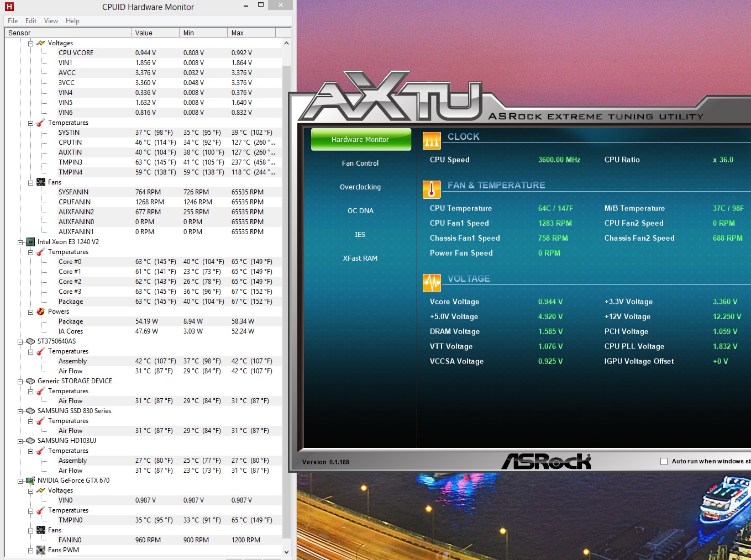This screenshot has height=560, width=751.
Task: Collapse the SAMSUNG SSD 830 Series node
Action: tap(20, 411)
